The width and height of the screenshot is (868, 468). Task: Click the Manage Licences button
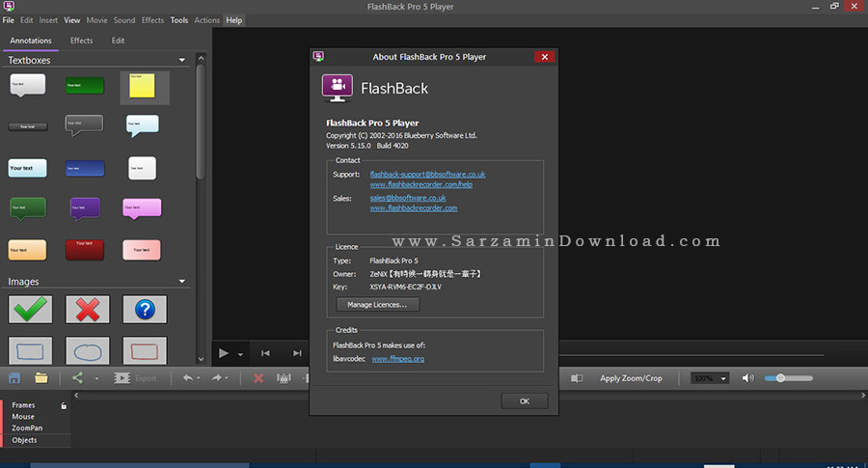[x=377, y=305]
